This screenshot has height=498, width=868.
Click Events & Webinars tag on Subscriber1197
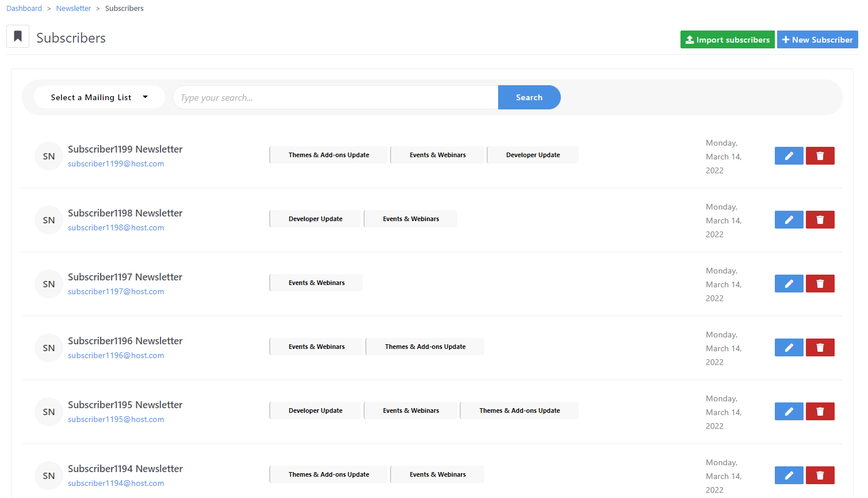click(x=316, y=283)
